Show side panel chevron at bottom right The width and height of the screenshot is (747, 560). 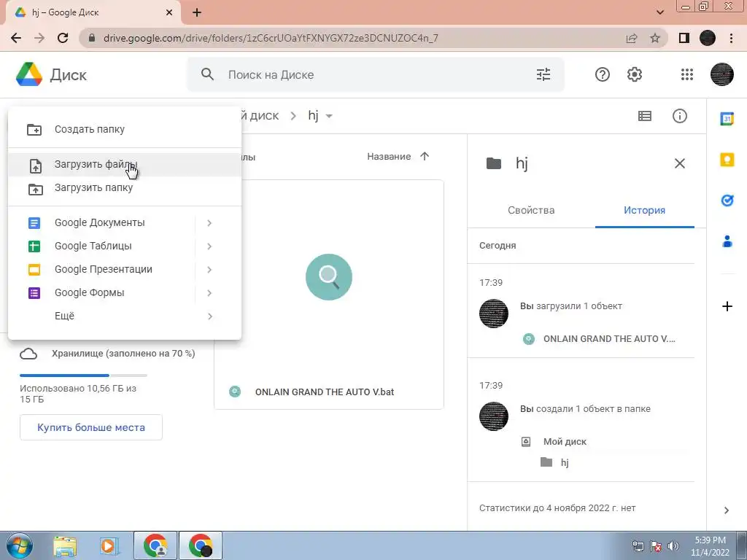[726, 510]
